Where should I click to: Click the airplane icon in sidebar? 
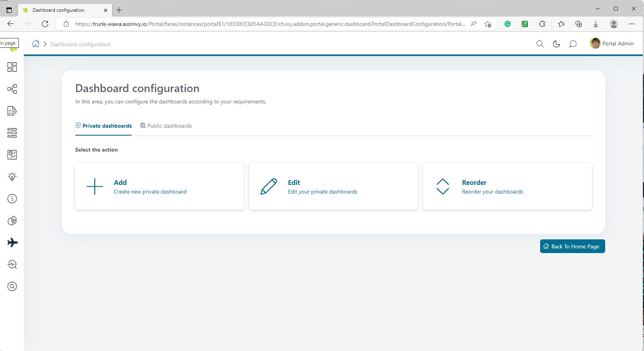click(12, 242)
